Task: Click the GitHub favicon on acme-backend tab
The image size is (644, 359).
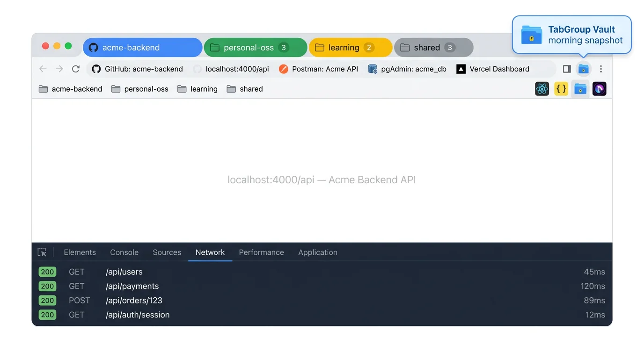Action: coord(93,47)
